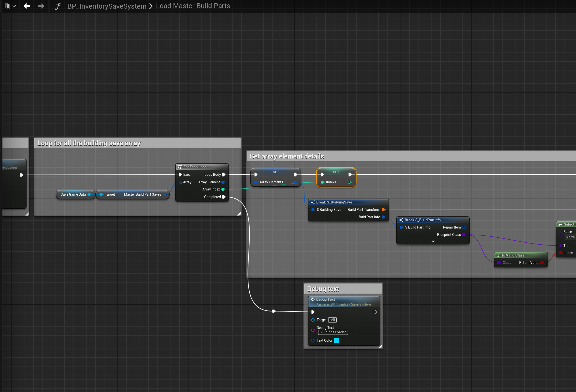Click the Array Index output pin
The height and width of the screenshot is (392, 576).
(x=223, y=189)
